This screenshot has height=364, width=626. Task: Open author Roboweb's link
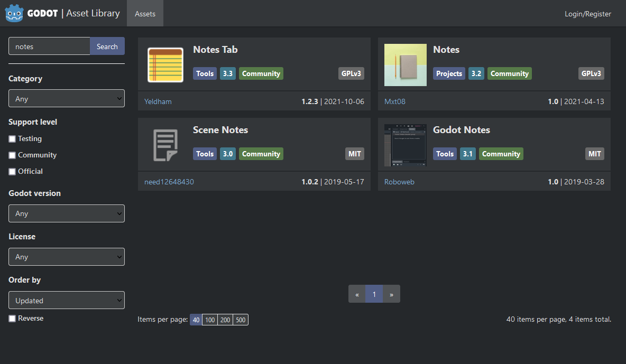[399, 182]
